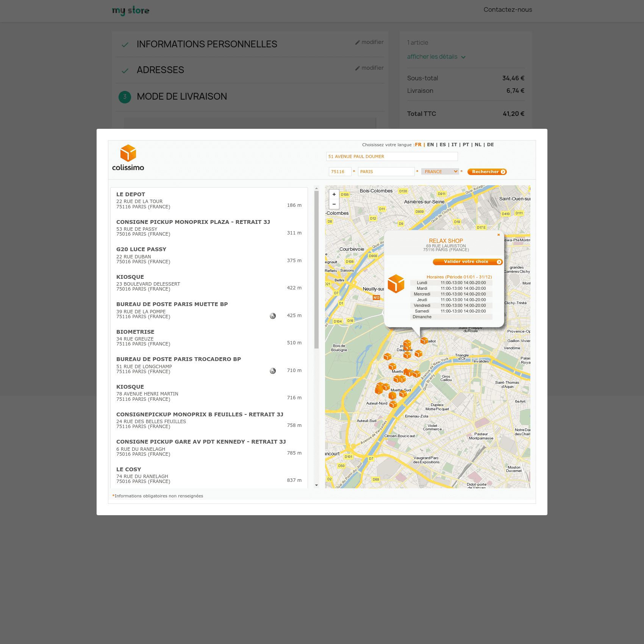Switch language to DE

(x=490, y=145)
